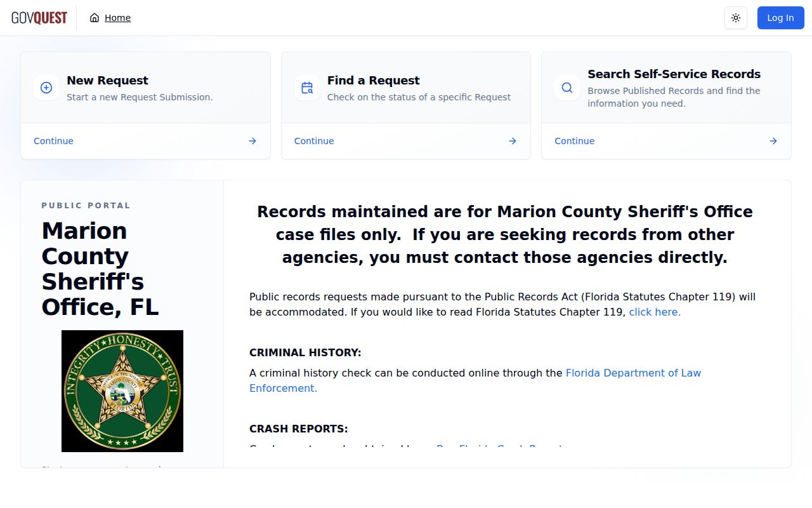812x508 pixels.
Task: Click the New Request heading
Action: (x=107, y=81)
